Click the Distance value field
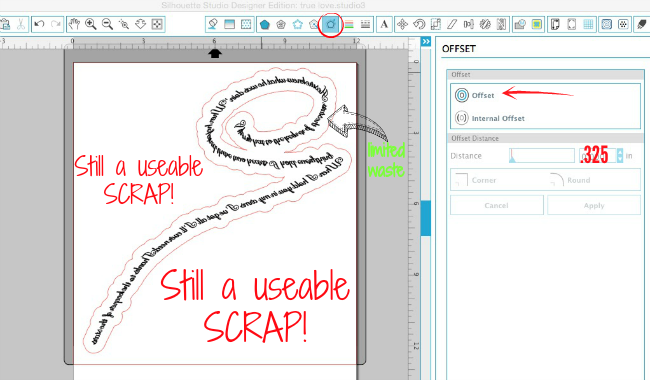Viewport: 650px width, 380px height. [x=597, y=156]
